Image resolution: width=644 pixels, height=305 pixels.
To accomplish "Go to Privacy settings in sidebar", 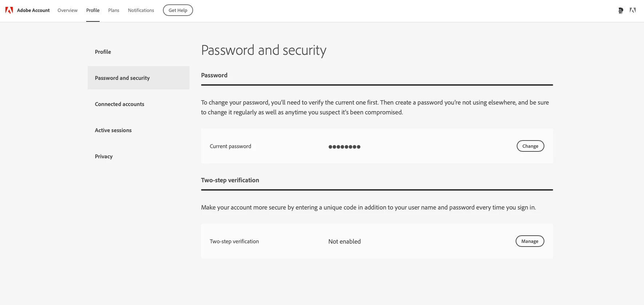I will point(104,156).
